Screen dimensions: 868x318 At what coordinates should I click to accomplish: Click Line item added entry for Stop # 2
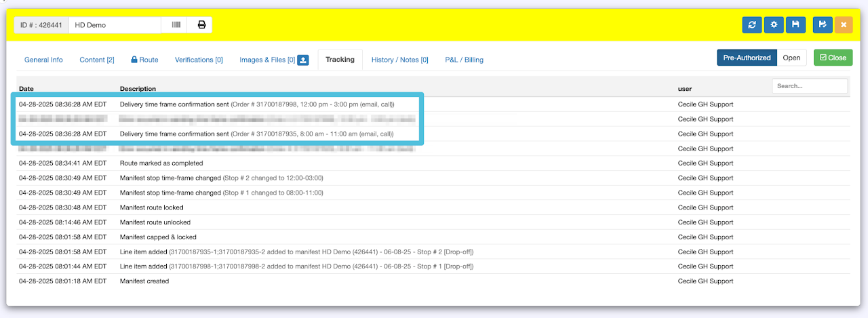coord(296,252)
